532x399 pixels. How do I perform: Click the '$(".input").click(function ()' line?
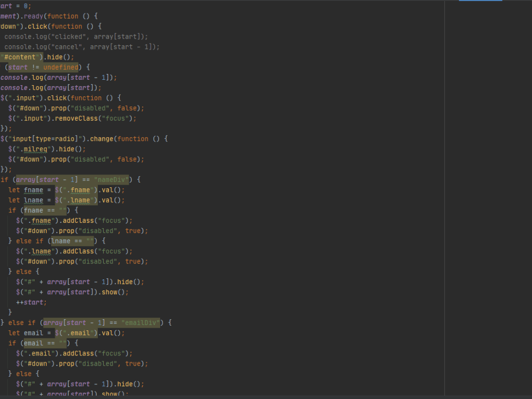pyautogui.click(x=61, y=98)
